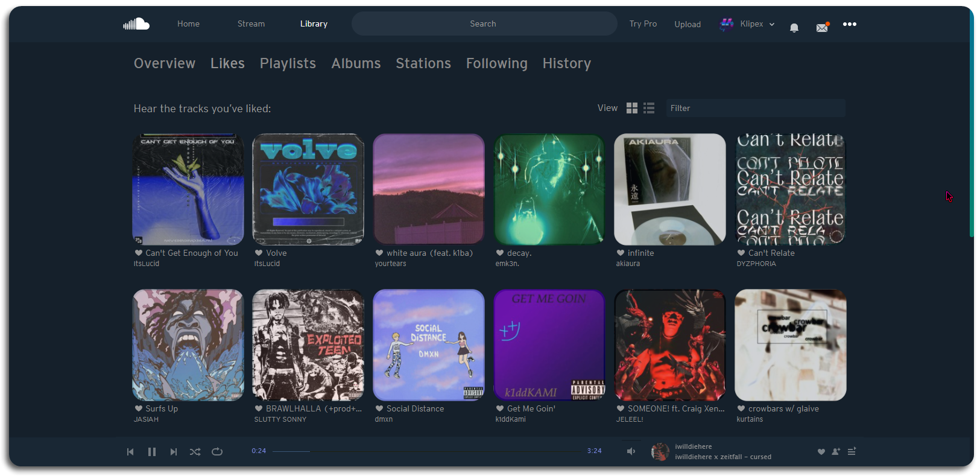Open the Library page
Viewport: 980px width, 476px height.
pos(314,24)
